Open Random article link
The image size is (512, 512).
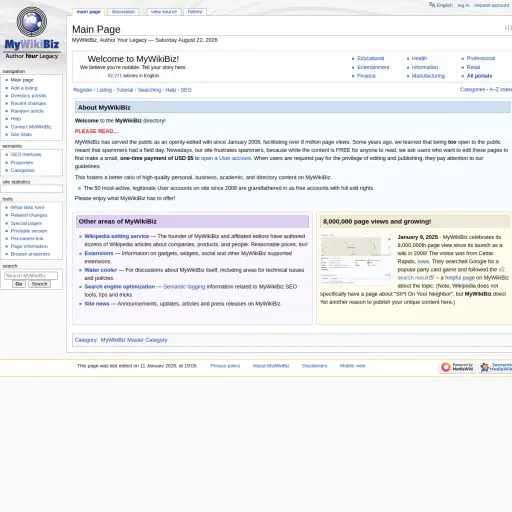27,111
